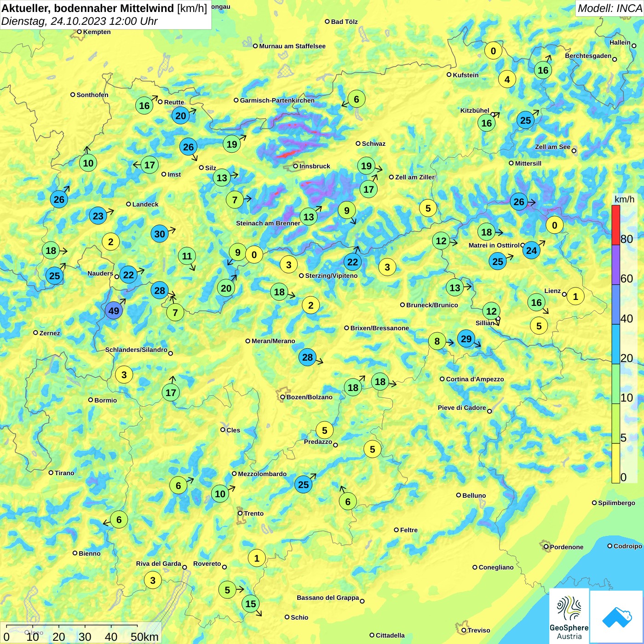This screenshot has height=644, width=644.
Task: Select the Steinach am Brenner label
Action: click(x=268, y=223)
